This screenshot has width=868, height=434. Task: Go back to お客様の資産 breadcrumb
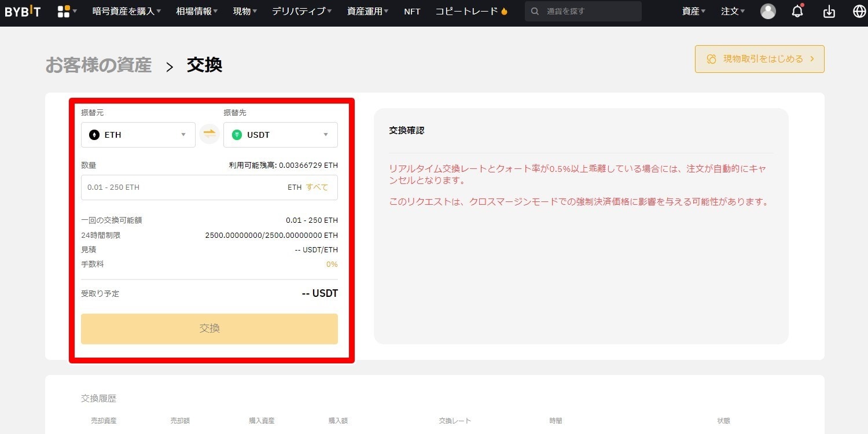(98, 65)
